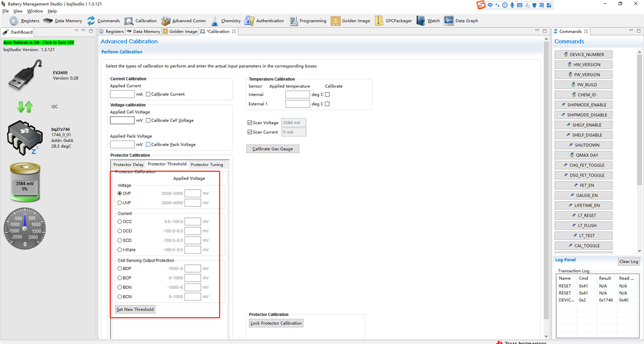Switch to Protector Delay tab
The width and height of the screenshot is (644, 344).
point(128,165)
